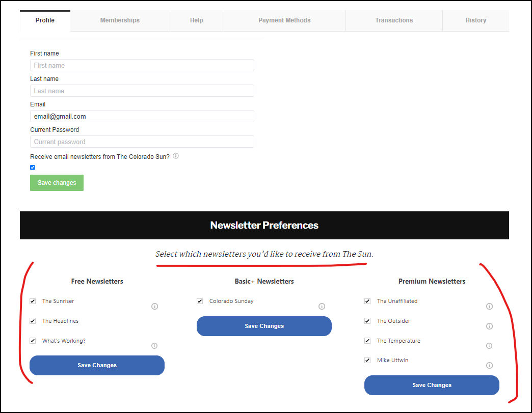Save Changes under Free Newsletters
Screen dimensions: 532x413
(x=97, y=366)
